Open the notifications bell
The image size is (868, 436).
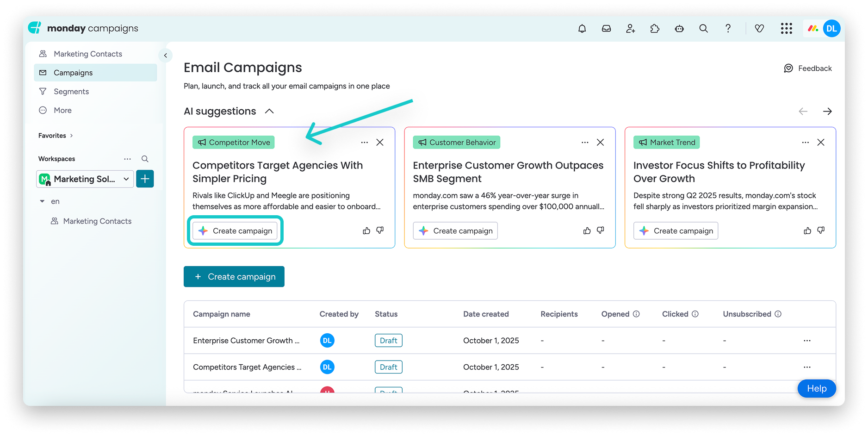coord(582,29)
